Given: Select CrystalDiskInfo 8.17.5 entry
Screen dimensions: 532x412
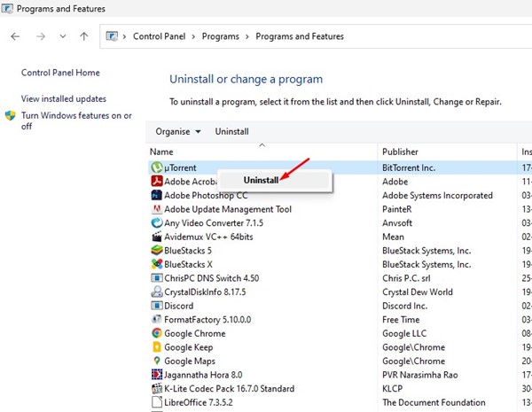Looking at the screenshot, I should pyautogui.click(x=205, y=292).
